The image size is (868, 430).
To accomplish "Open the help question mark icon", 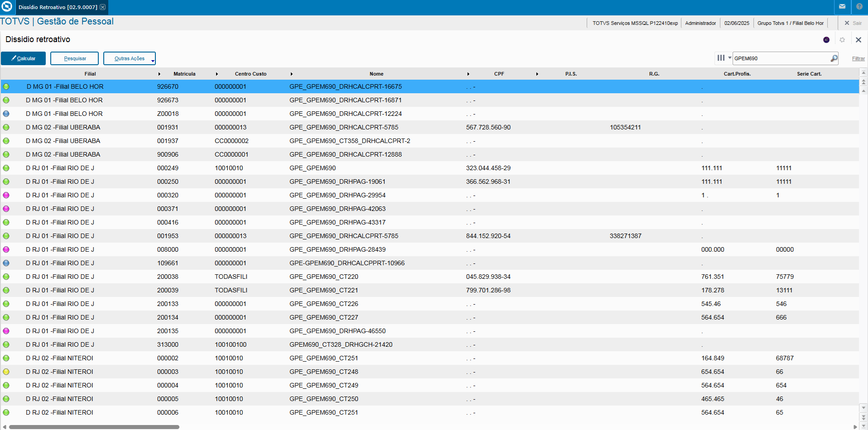I will point(859,7).
